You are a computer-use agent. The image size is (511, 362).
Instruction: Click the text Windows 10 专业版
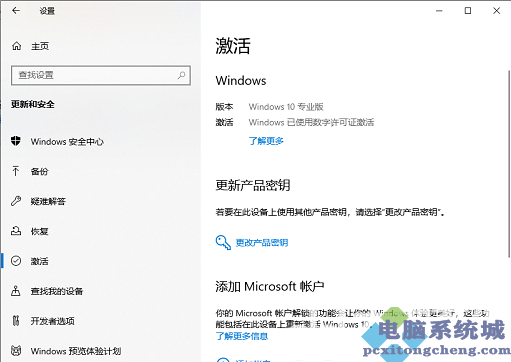tap(286, 107)
